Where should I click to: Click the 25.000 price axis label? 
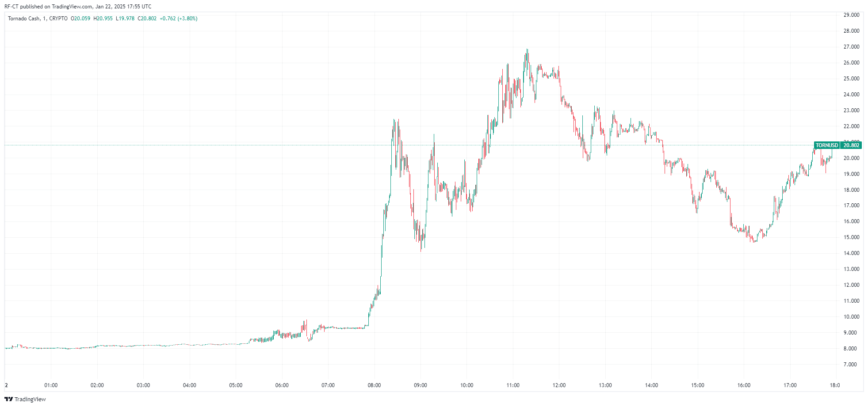click(x=851, y=79)
